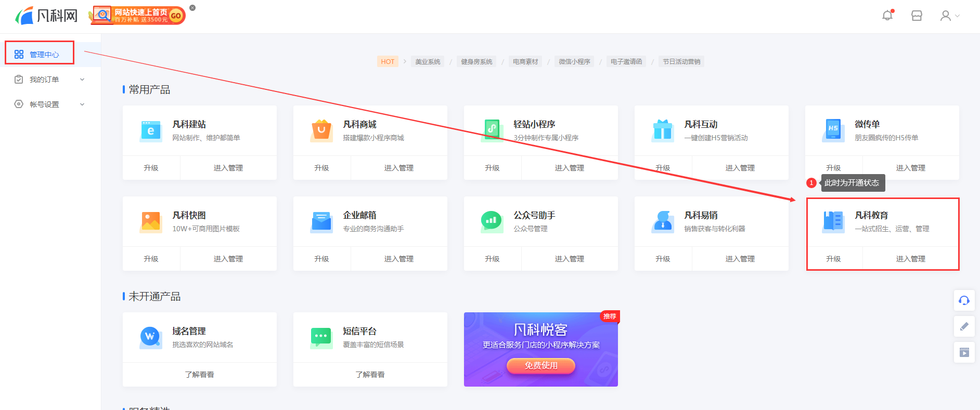Click the 凡科网 logo
The image size is (980, 410).
tap(46, 16)
